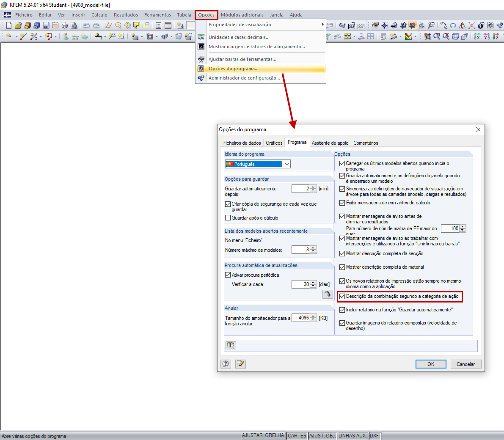Viewport: 504px width, 440px height.
Task: Click the new nodal support icon
Action: point(66,36)
